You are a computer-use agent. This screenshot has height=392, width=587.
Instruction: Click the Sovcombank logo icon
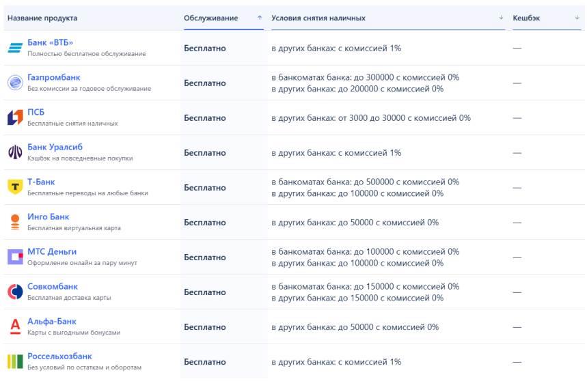[15, 292]
